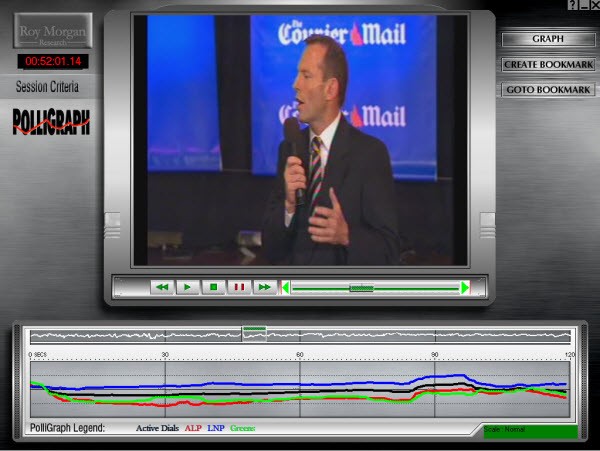Click the Scale: Normal green box
Screen dimensions: 600x451
529,430
